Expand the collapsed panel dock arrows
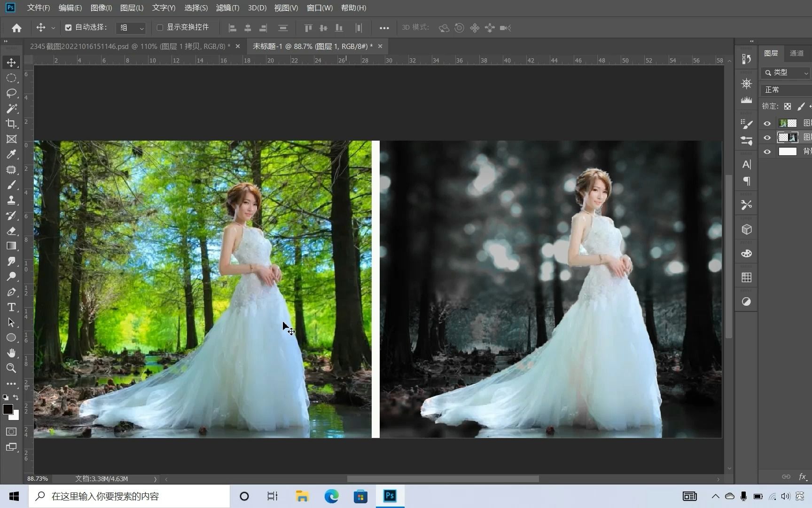 coord(751,41)
